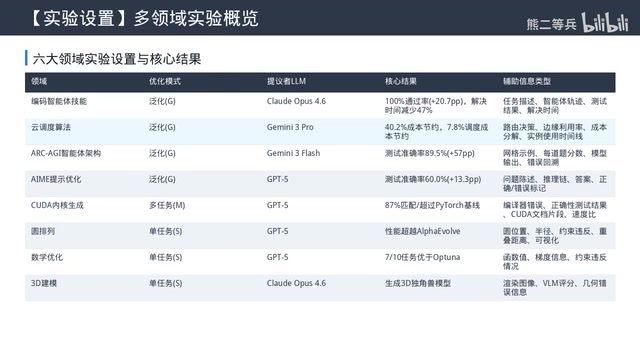This screenshot has height=360, width=640.
Task: Select the 7/10任务优于Optuna cell
Action: coord(422,258)
